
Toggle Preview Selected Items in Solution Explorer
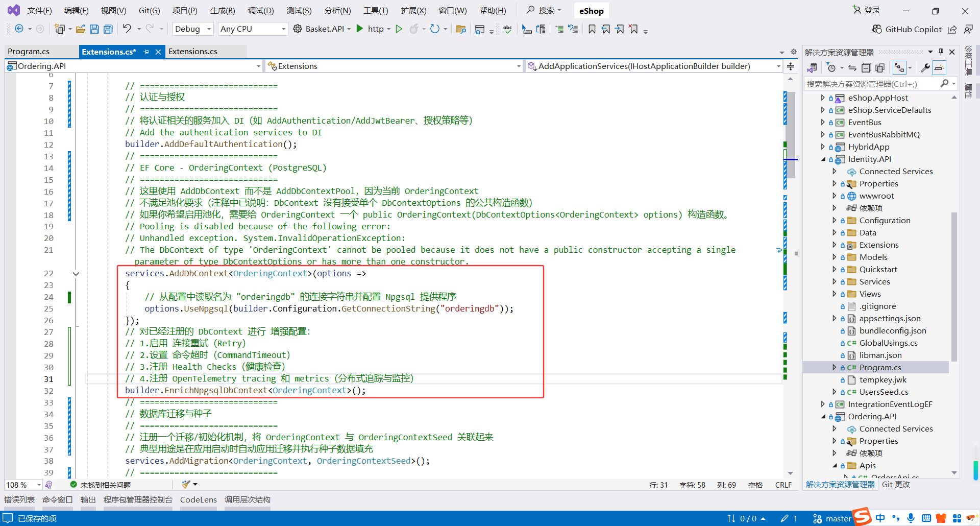click(x=939, y=67)
